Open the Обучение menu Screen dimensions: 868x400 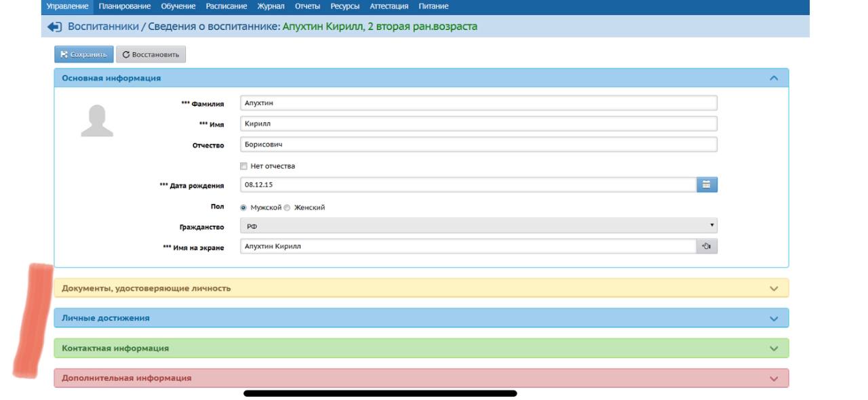coord(178,6)
